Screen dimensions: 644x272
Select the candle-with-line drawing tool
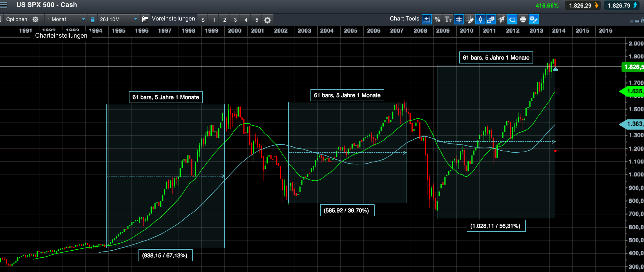tap(502, 19)
